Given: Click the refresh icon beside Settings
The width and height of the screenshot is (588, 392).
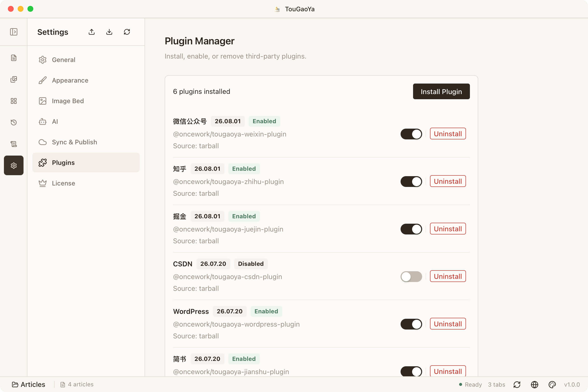Looking at the screenshot, I should click(x=127, y=32).
